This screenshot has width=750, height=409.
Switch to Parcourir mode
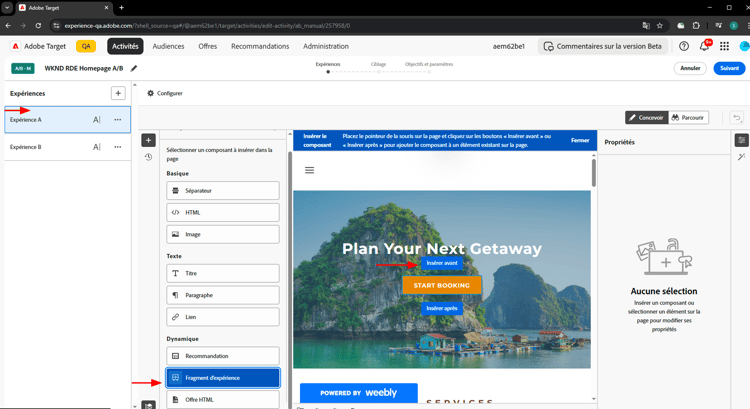coord(688,117)
